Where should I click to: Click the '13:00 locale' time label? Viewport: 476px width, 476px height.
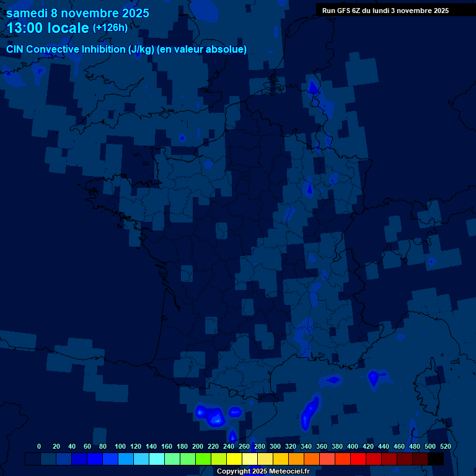point(48,29)
